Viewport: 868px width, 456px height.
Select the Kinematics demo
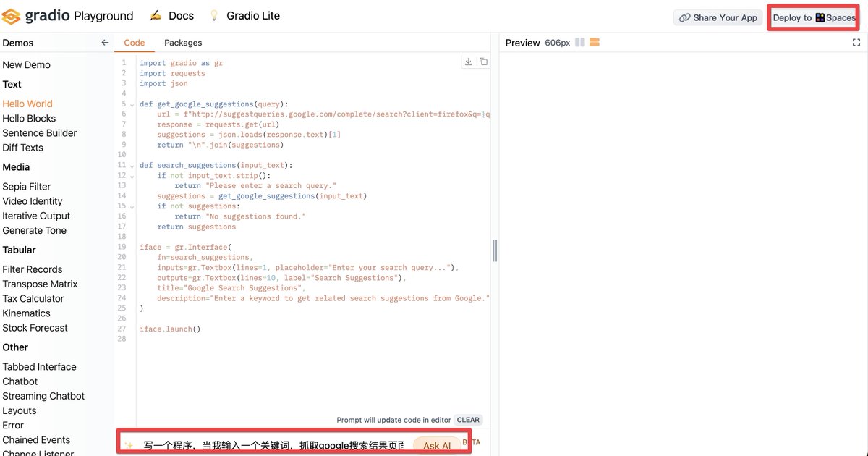tap(26, 313)
